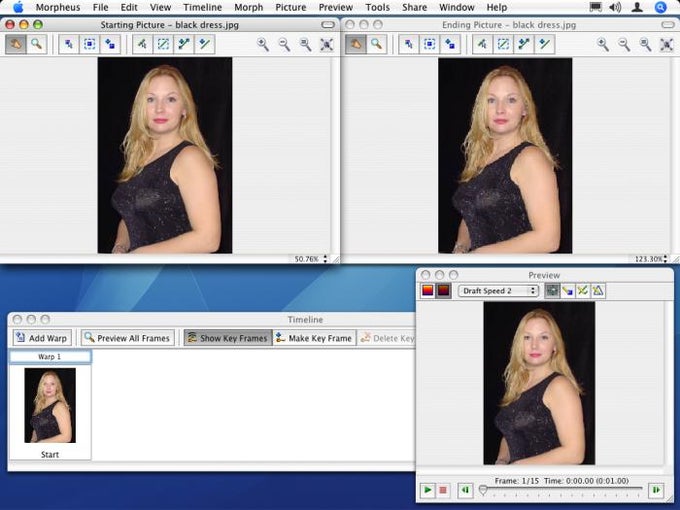Click fit-to-window icon in Starting Picture toolbar
The image size is (680, 510).
pyautogui.click(x=327, y=44)
